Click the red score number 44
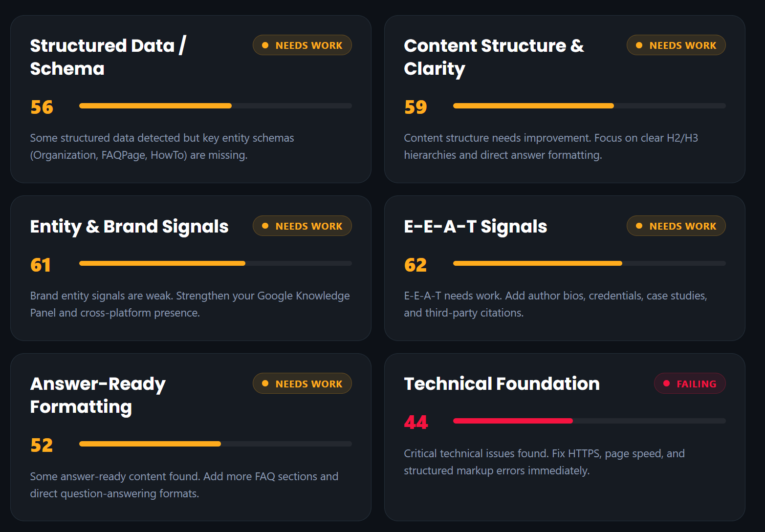 (416, 422)
